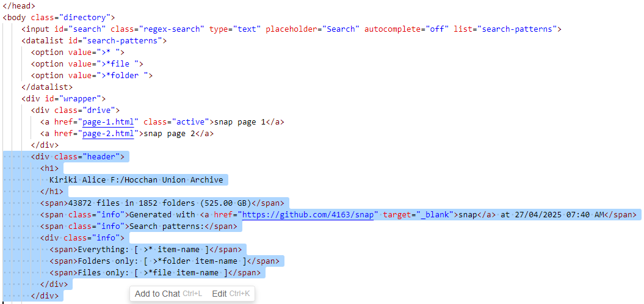
Task: Click the div class="drive" line
Action: (x=75, y=110)
